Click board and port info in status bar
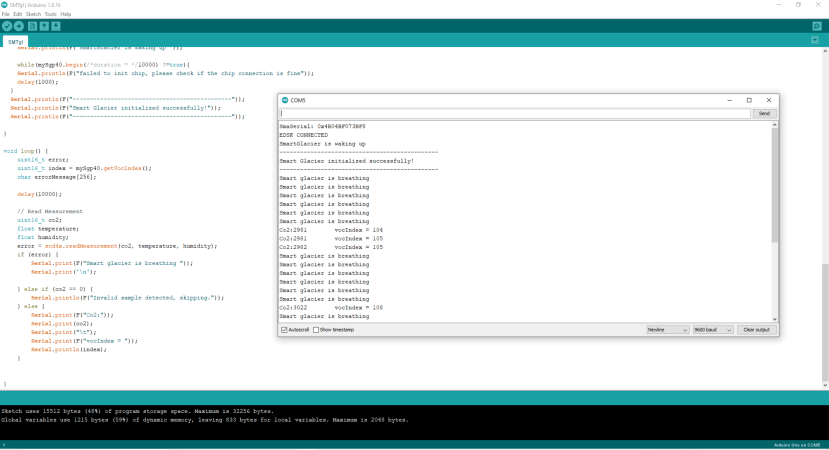The image size is (829, 450). (x=797, y=445)
